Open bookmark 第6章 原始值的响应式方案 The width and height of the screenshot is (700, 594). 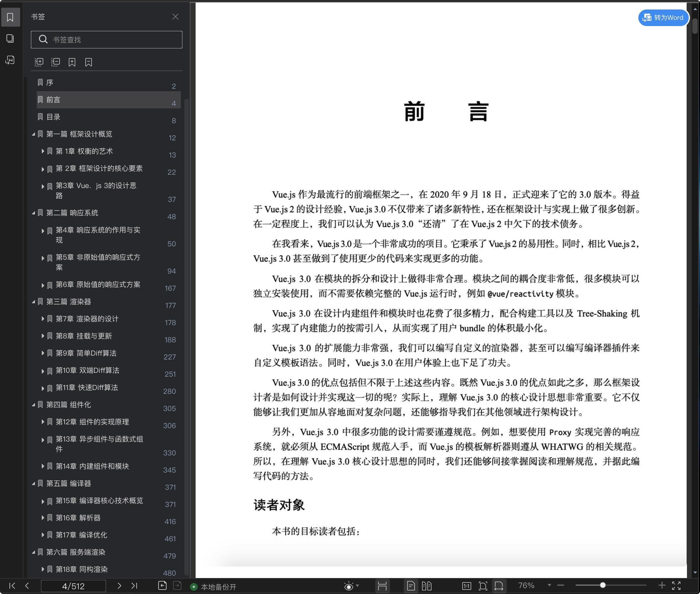point(98,285)
